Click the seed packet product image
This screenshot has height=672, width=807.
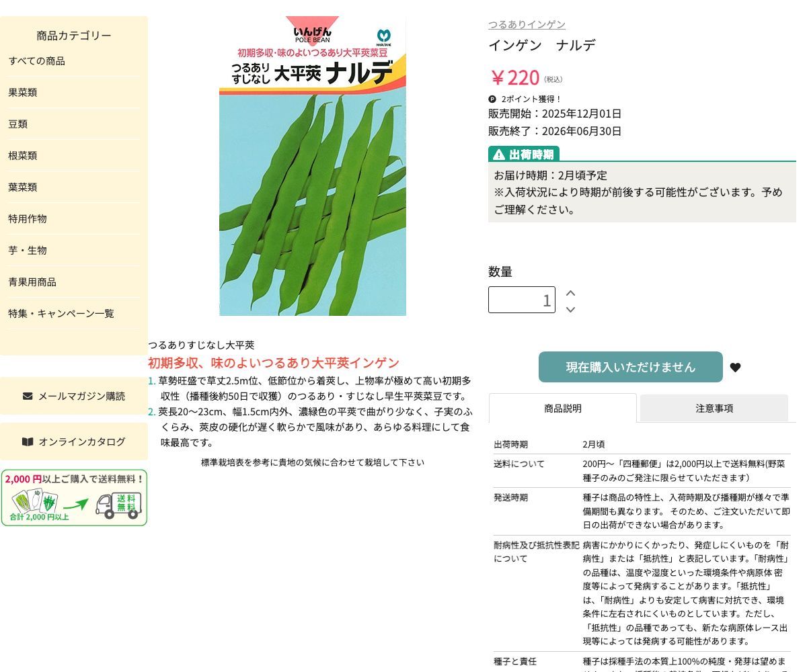(x=313, y=166)
